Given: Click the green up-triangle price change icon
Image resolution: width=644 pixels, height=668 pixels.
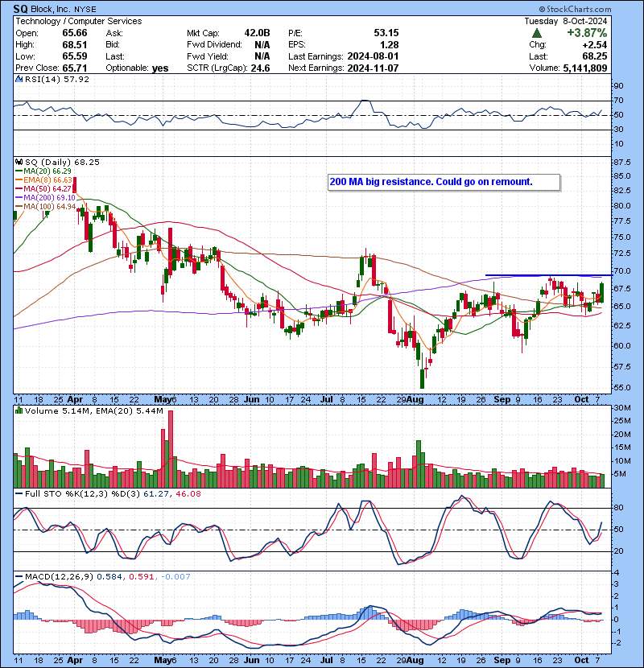Looking at the screenshot, I should pos(537,33).
